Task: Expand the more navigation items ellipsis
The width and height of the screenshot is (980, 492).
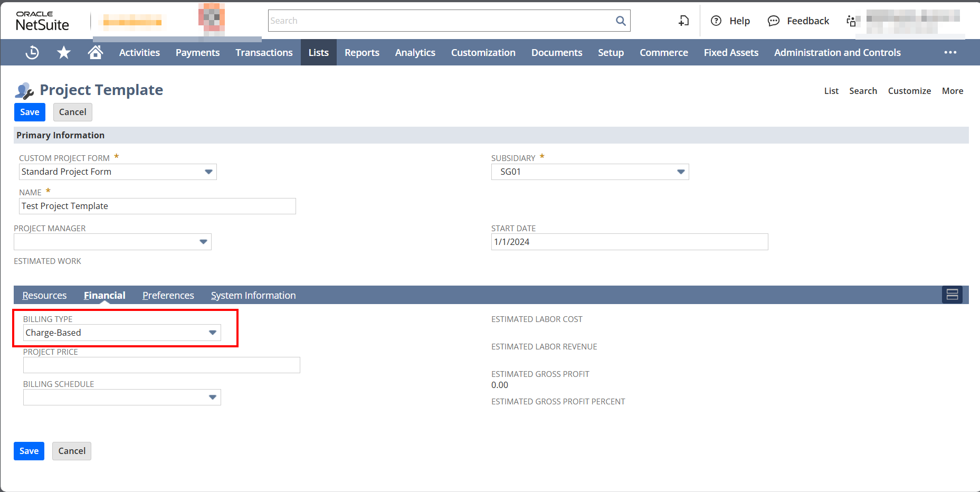Action: click(950, 52)
